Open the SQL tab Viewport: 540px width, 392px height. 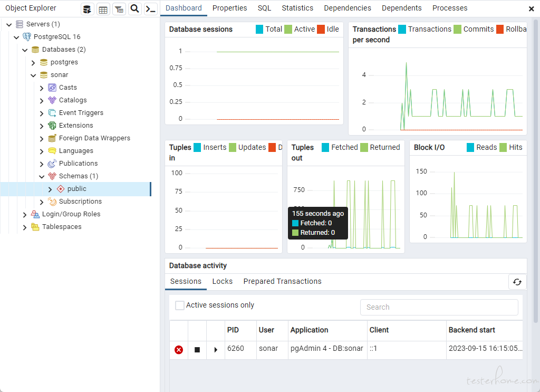point(265,8)
